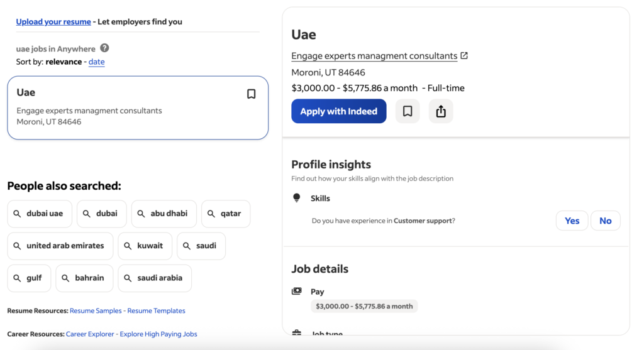Click search icon in gulf chip

pyautogui.click(x=17, y=278)
